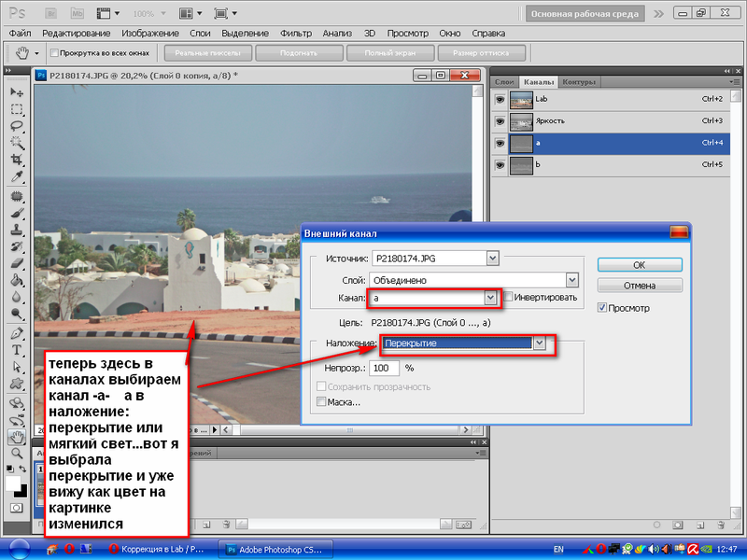Screen dimensions: 747x560
Task: Select the Magic Wand tool
Action: pos(17,143)
